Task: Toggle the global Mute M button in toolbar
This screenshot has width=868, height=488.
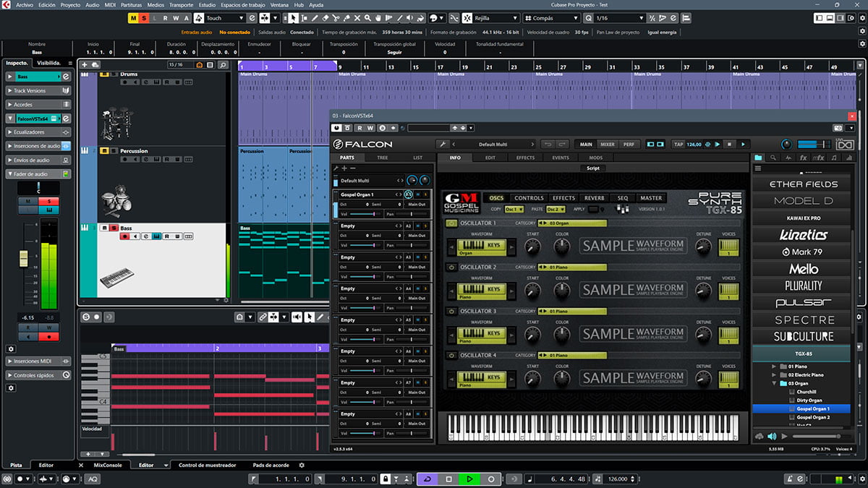Action: (133, 17)
